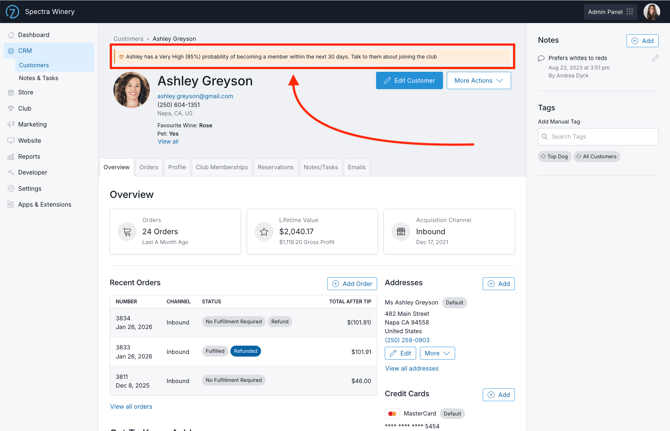This screenshot has width=670, height=431.
Task: Click the Edit Customer button
Action: point(409,81)
